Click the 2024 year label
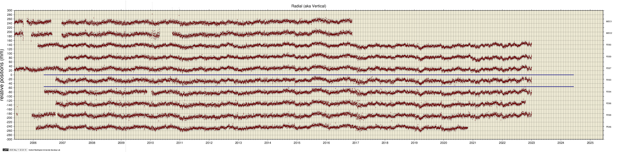 pyautogui.click(x=561, y=143)
